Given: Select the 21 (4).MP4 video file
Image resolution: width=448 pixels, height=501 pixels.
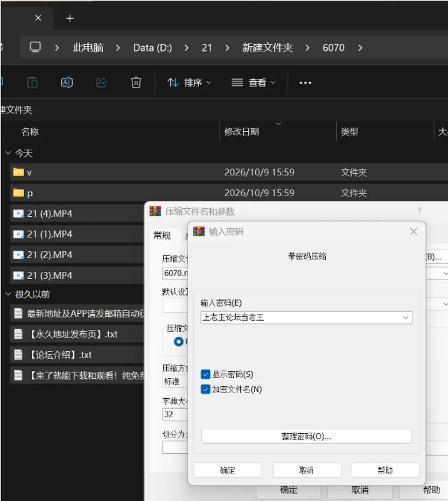Looking at the screenshot, I should (x=77, y=213).
